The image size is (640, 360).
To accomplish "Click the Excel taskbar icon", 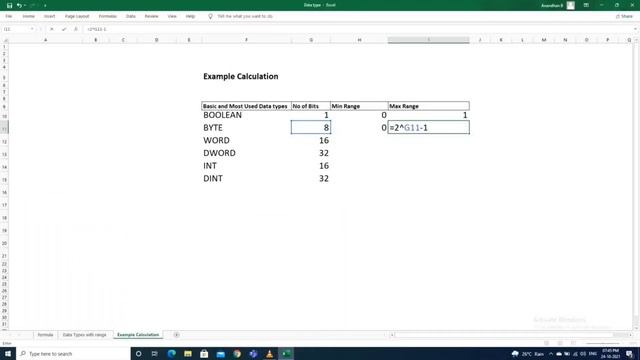I will click(x=286, y=353).
